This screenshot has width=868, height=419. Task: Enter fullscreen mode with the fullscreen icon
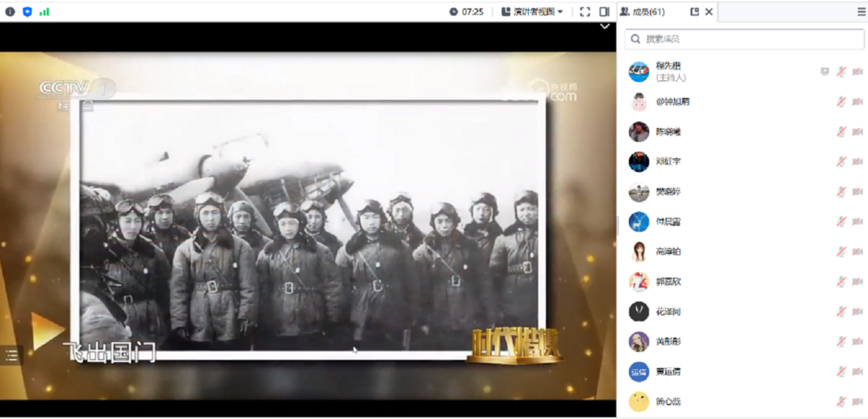tap(585, 11)
